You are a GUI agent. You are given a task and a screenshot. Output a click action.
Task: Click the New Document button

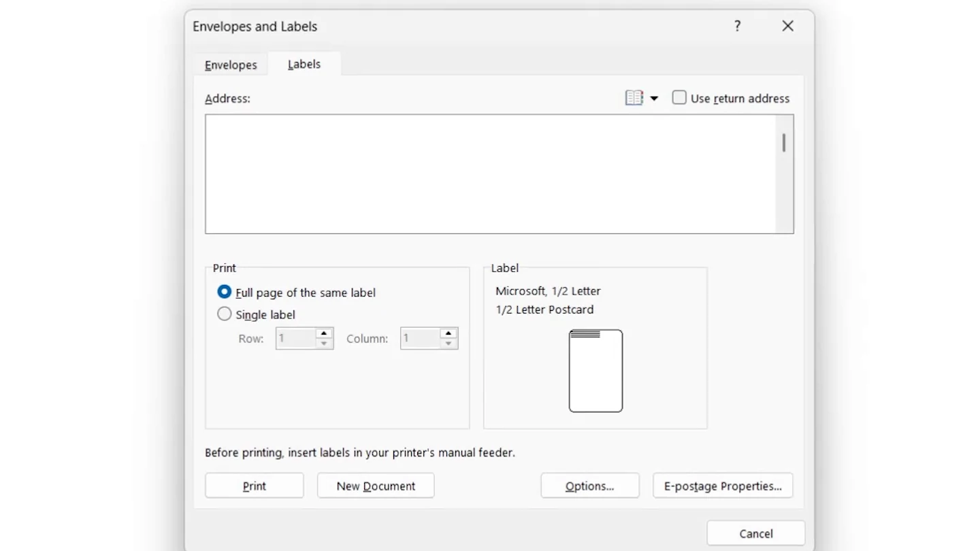[376, 486]
